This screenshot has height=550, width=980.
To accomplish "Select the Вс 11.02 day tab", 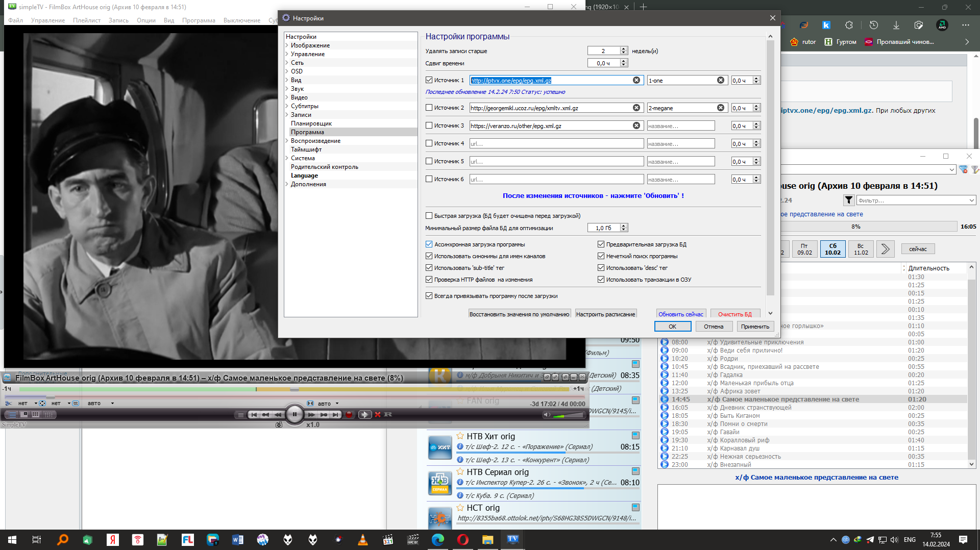I will coord(861,249).
